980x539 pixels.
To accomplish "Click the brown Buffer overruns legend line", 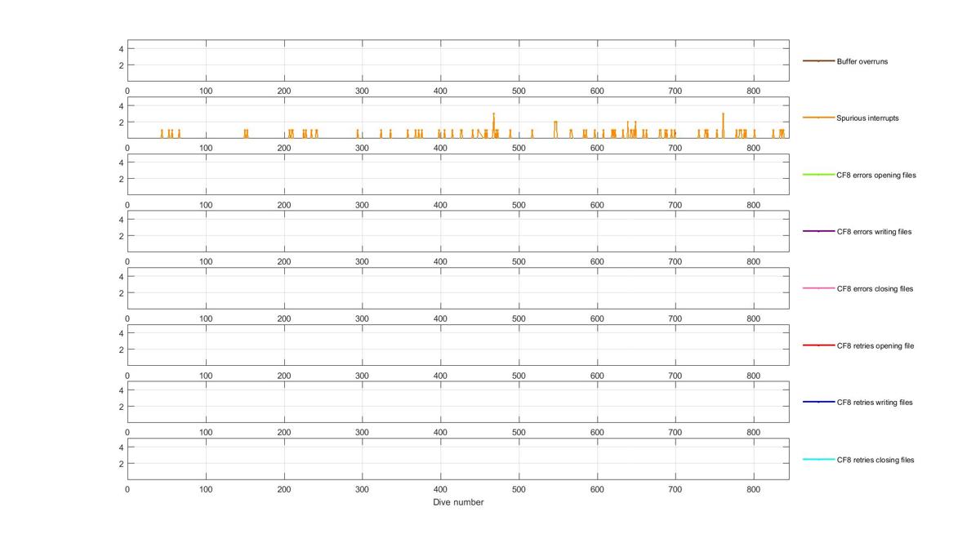I will pyautogui.click(x=818, y=61).
